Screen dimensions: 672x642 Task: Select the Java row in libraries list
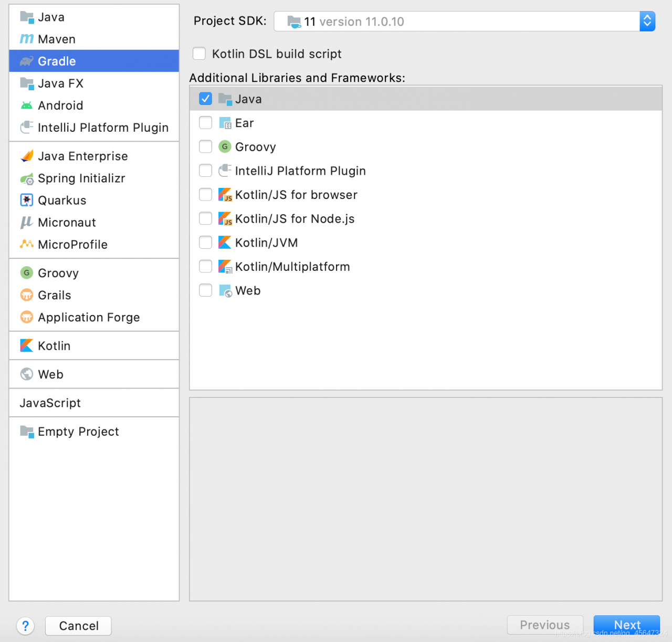pos(426,99)
